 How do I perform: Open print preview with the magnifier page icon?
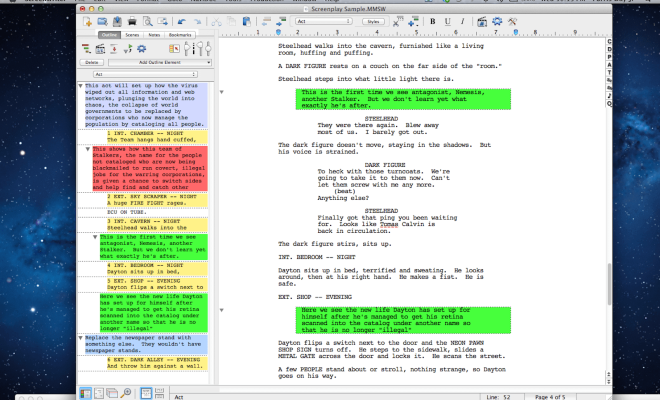coord(147,21)
